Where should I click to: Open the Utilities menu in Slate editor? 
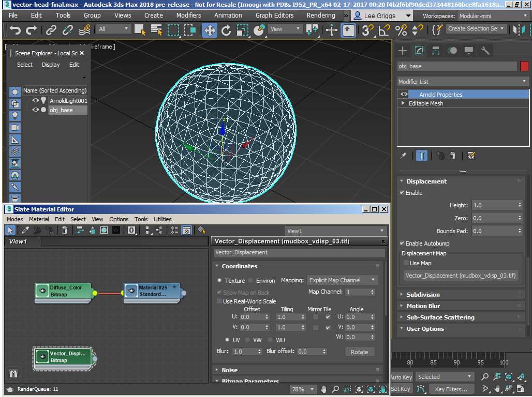click(162, 219)
